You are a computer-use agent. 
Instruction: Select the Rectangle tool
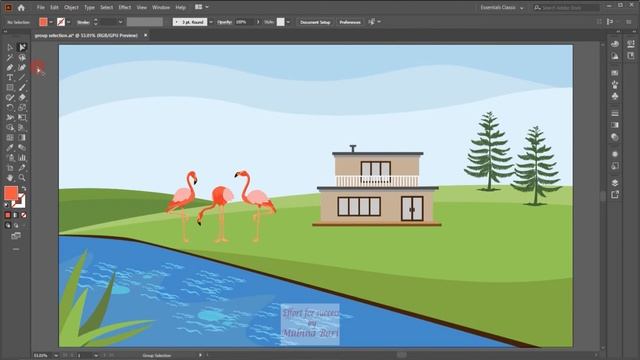pyautogui.click(x=10, y=87)
